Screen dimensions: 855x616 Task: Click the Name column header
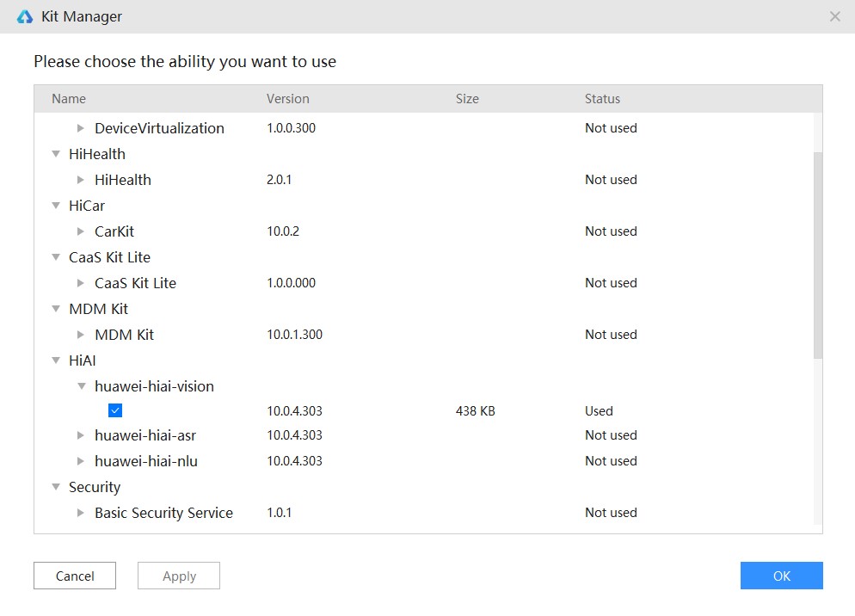pyautogui.click(x=69, y=99)
